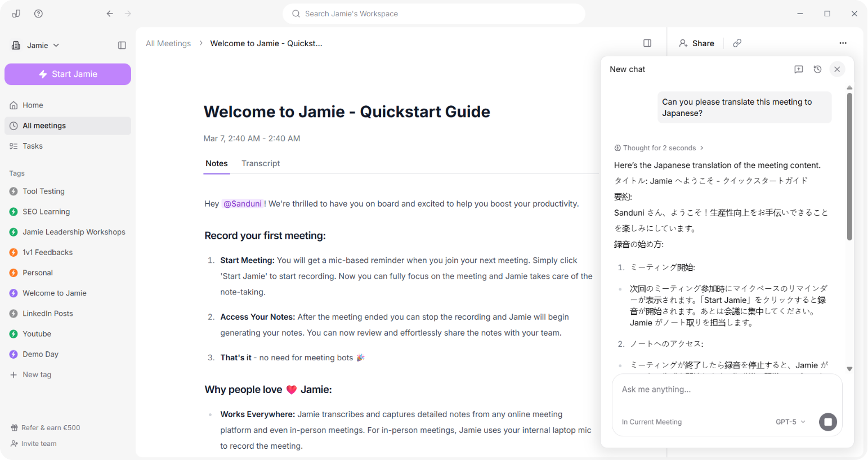Collapse the left sidebar panel icon
This screenshot has height=460, width=868.
pos(122,45)
